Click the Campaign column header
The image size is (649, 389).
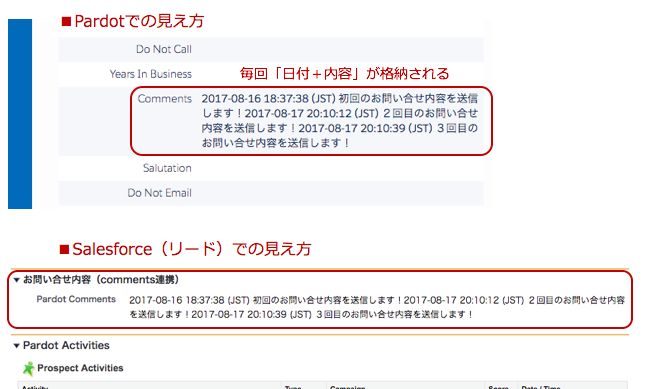tap(347, 387)
